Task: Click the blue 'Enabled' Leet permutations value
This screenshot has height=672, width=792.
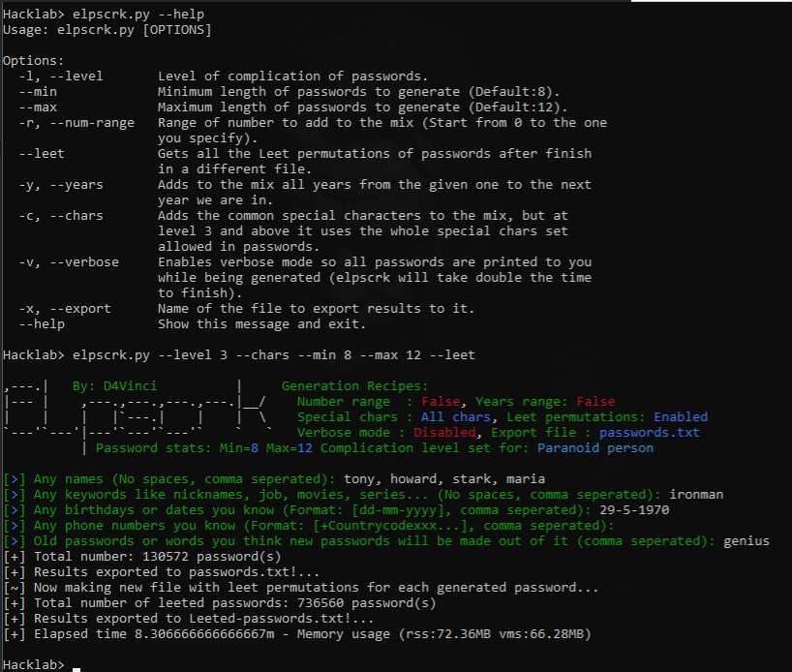Action: coord(681,416)
